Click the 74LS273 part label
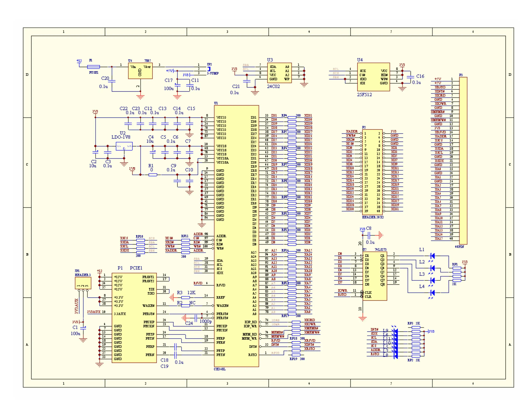532x411 pixels. click(x=381, y=250)
